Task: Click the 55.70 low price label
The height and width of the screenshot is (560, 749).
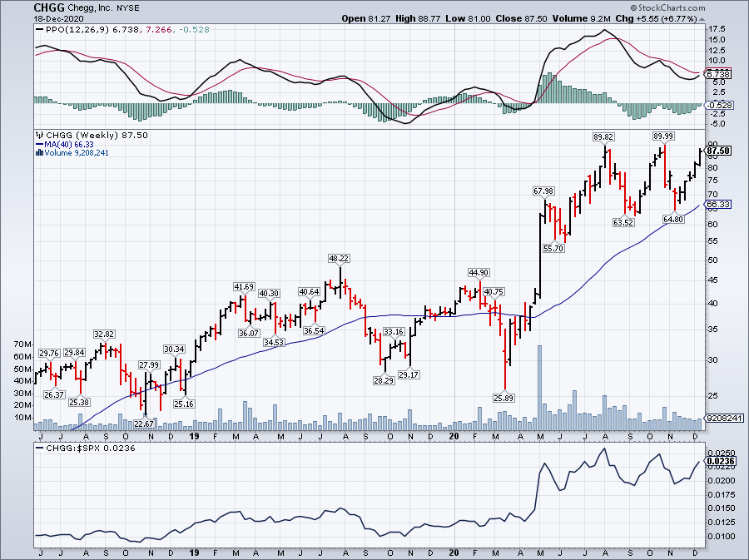Action: (553, 248)
